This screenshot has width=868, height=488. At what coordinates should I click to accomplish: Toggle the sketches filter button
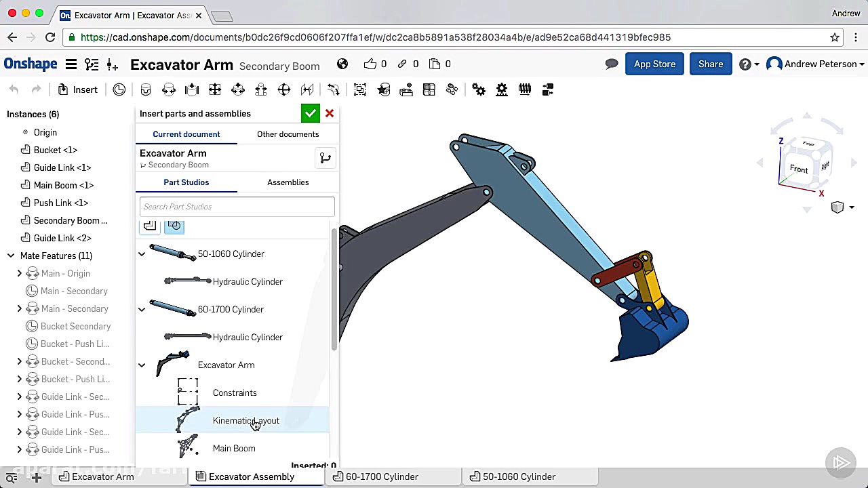tap(174, 226)
